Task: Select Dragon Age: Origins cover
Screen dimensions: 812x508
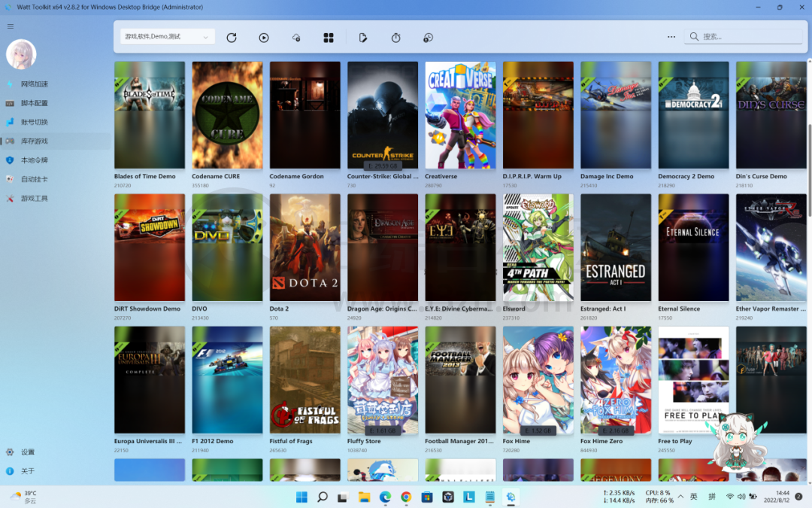Action: coord(383,248)
